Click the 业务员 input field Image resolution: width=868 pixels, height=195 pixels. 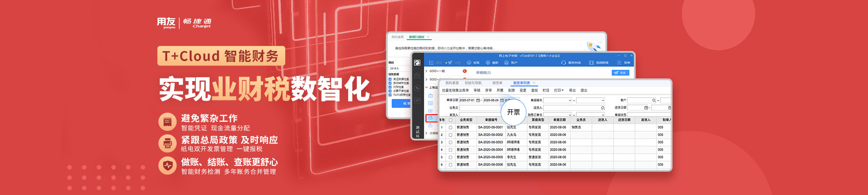(481, 108)
